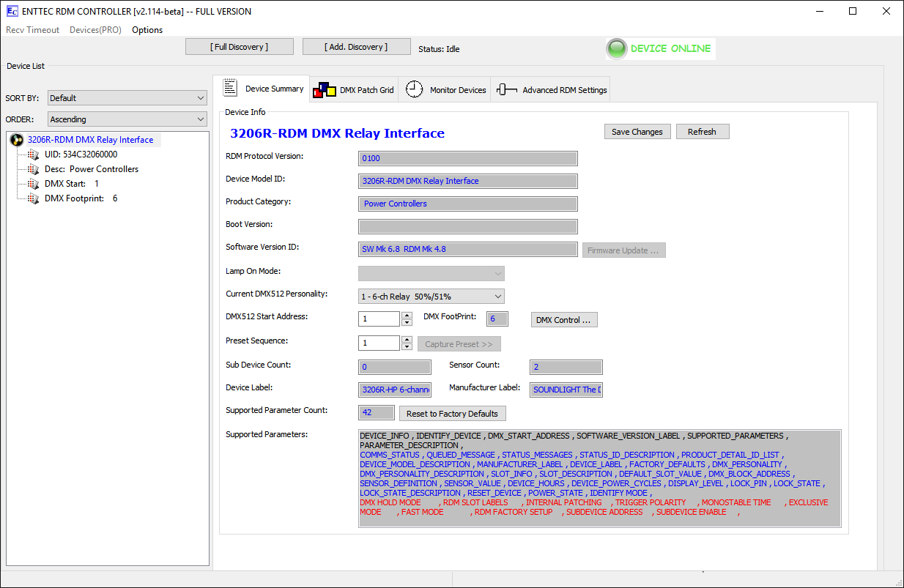Click the Device Label text field
This screenshot has height=588, width=904.
click(395, 390)
